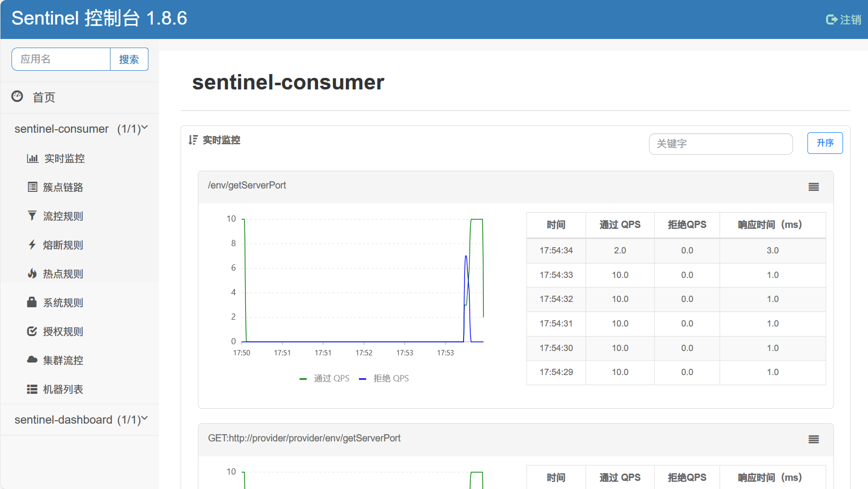Click the list icon for 簇点链路
868x489 pixels.
(x=32, y=187)
